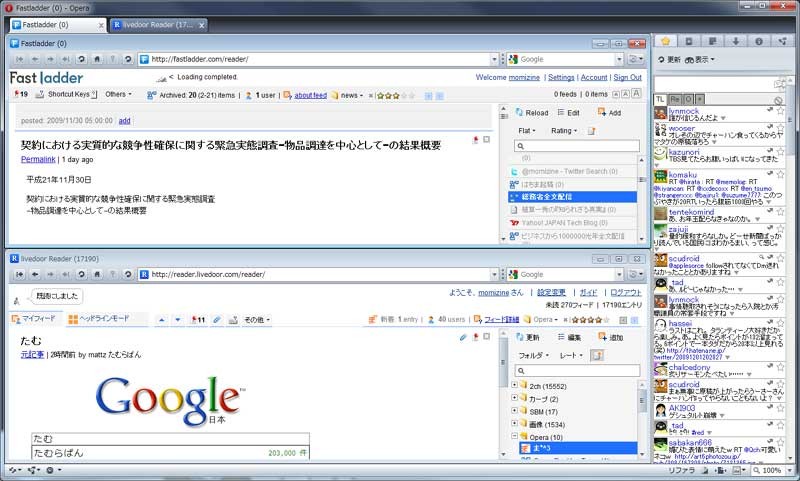Open Rating sort dropdown in Fastladder
800x481 pixels.
tap(564, 131)
